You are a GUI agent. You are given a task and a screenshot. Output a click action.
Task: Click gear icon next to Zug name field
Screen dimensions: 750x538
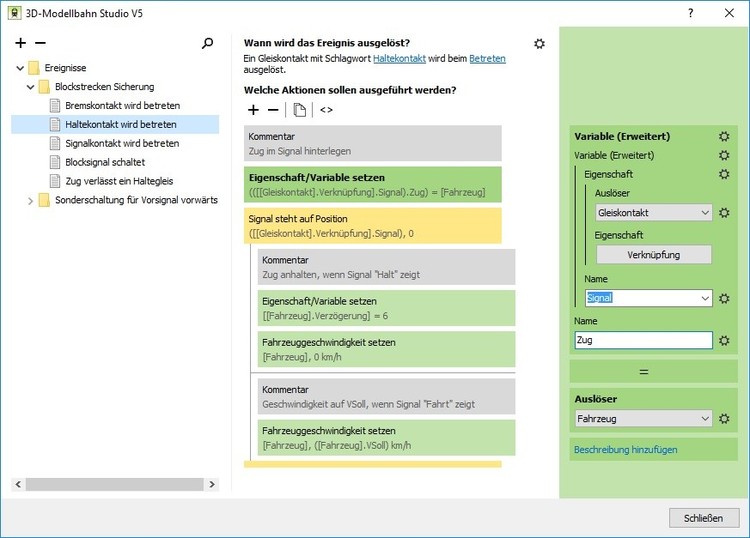click(x=724, y=341)
